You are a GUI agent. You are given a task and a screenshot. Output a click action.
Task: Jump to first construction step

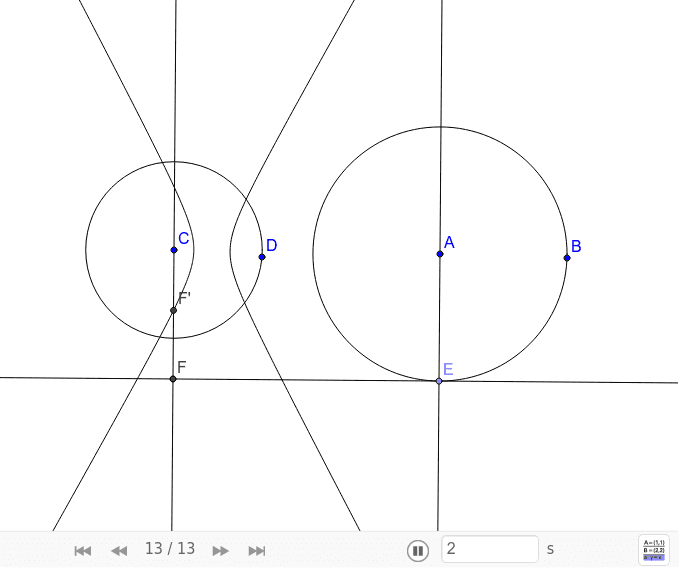(x=82, y=551)
